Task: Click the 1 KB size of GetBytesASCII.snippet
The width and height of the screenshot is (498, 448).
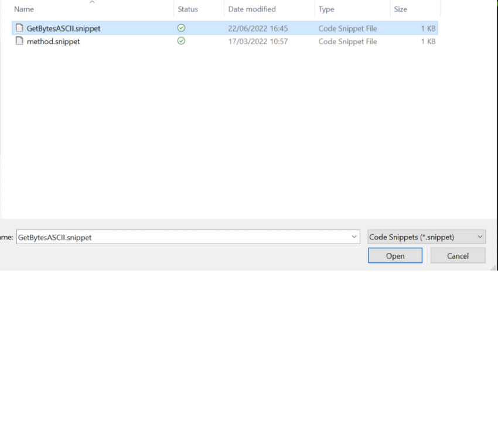Action: (x=428, y=29)
